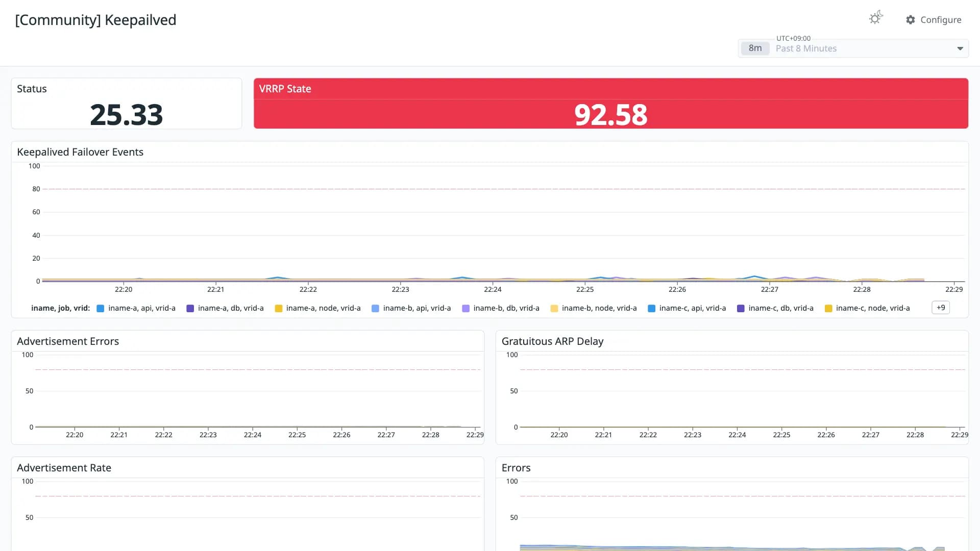Click the iname-a, db, vrid-a color swatch
Screen dimensions: 980x551
tap(190, 308)
